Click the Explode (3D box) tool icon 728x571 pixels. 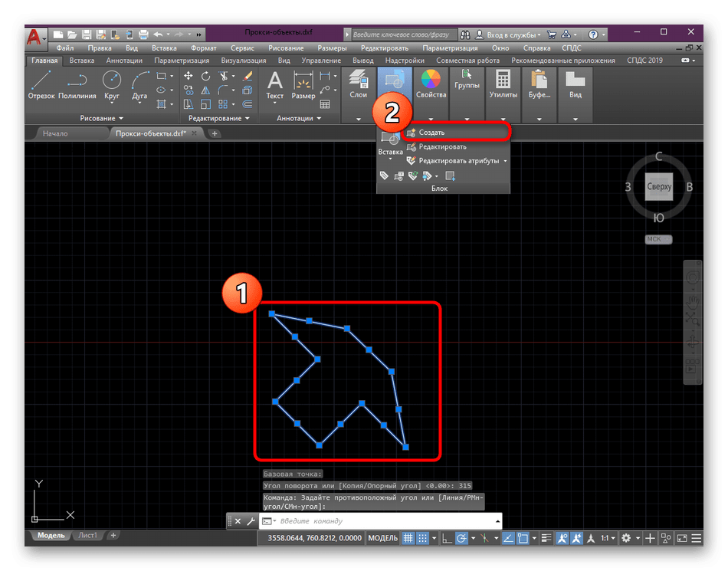point(248,90)
